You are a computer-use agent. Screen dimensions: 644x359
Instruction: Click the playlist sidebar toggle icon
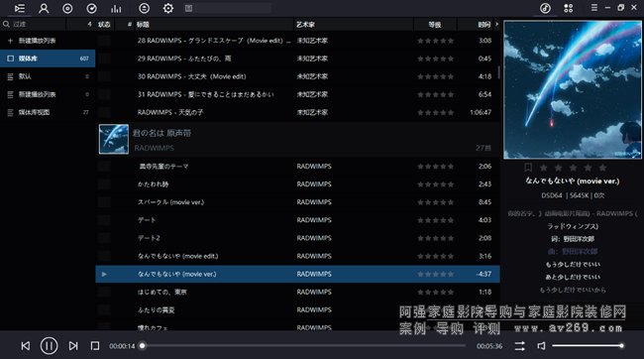pyautogui.click(x=19, y=8)
